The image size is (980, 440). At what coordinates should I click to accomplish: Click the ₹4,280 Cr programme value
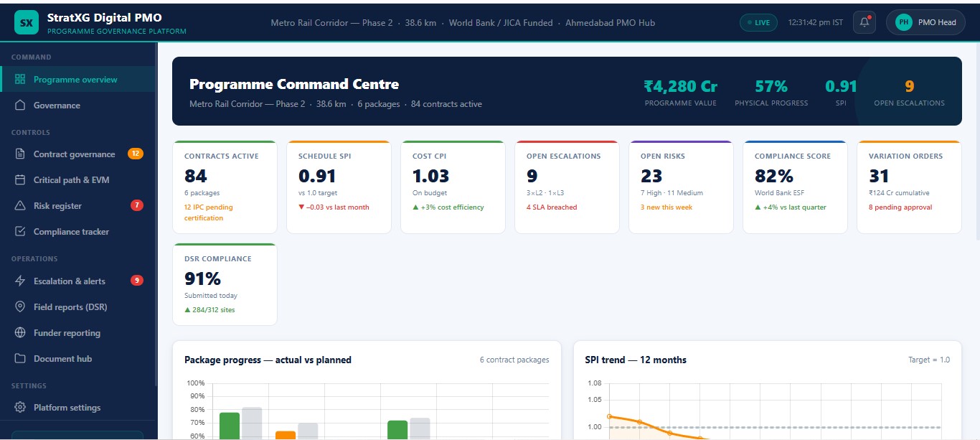pos(681,87)
